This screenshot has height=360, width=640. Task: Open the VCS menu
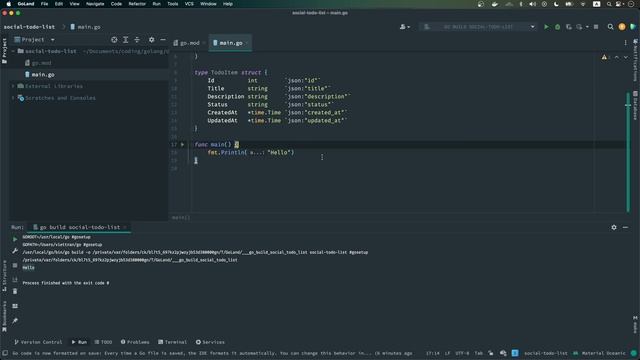tap(189, 4)
